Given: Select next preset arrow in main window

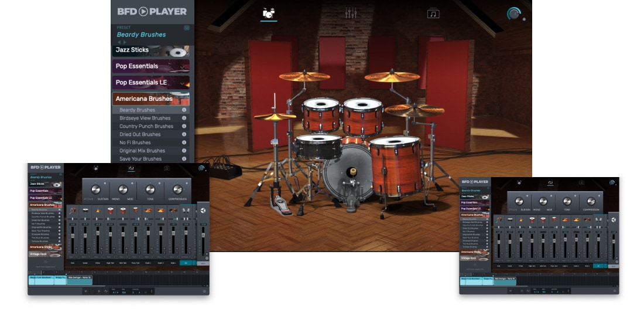Looking at the screenshot, I should coord(125,42).
